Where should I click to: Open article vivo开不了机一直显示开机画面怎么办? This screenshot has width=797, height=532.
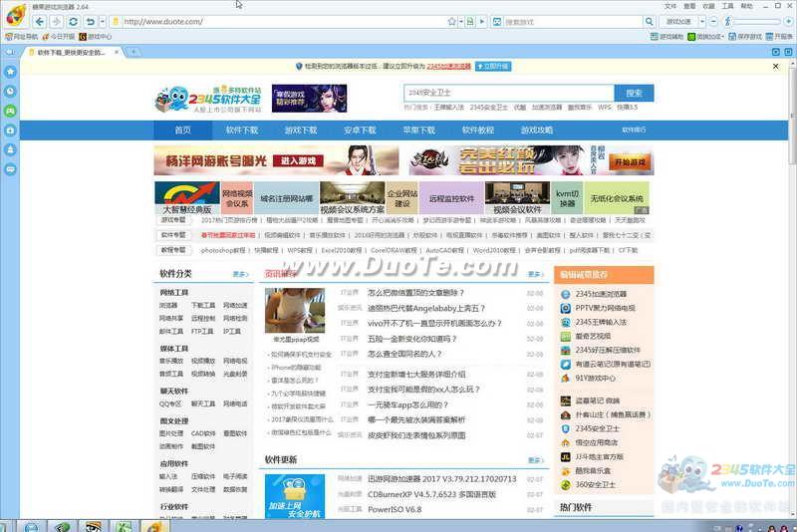click(x=434, y=323)
